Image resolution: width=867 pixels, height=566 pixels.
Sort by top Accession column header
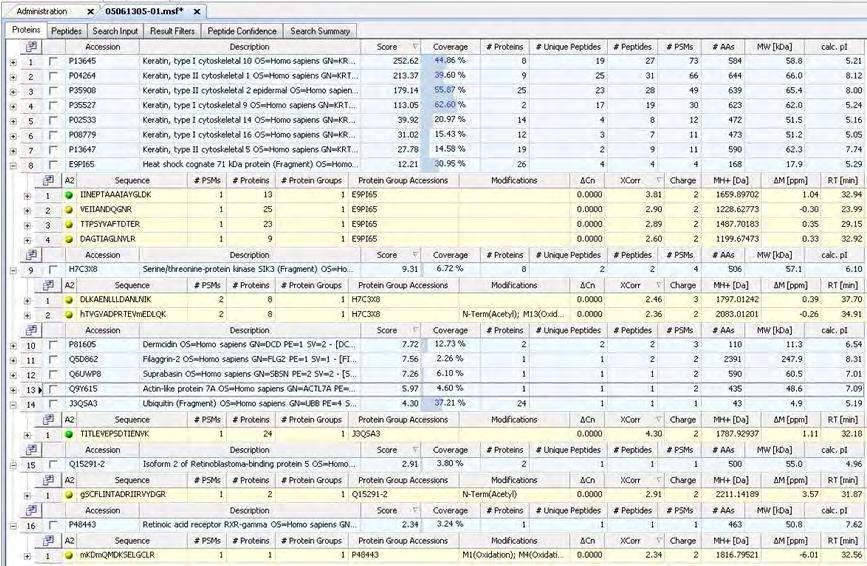click(x=102, y=47)
